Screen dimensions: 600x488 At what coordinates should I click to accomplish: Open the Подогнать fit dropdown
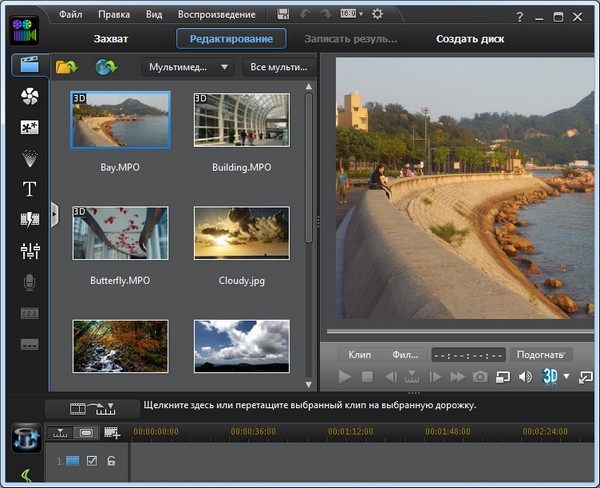(x=540, y=354)
